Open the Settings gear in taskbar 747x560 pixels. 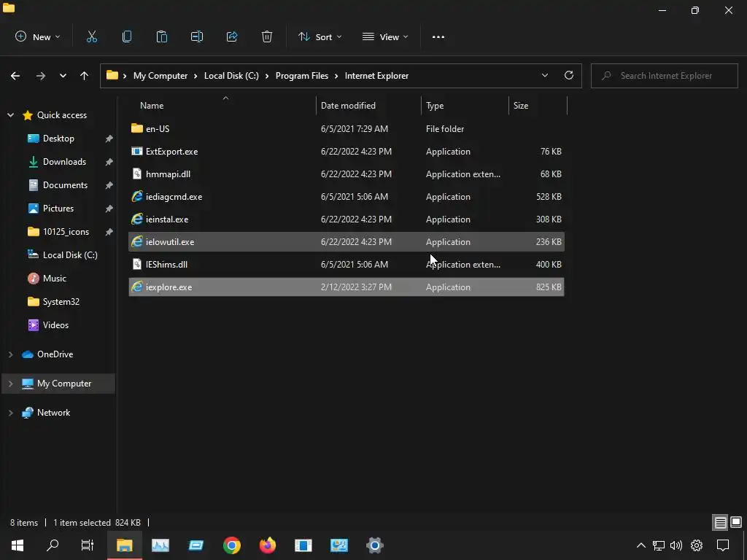click(x=375, y=545)
